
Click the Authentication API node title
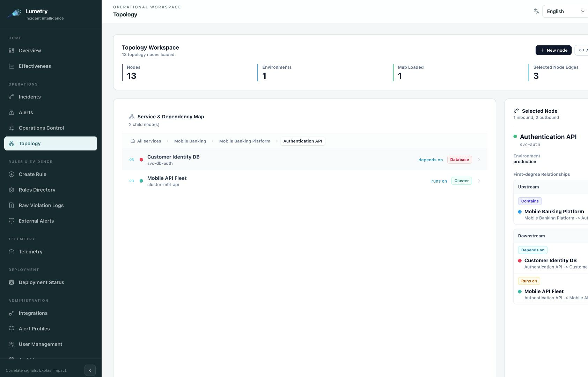548,137
